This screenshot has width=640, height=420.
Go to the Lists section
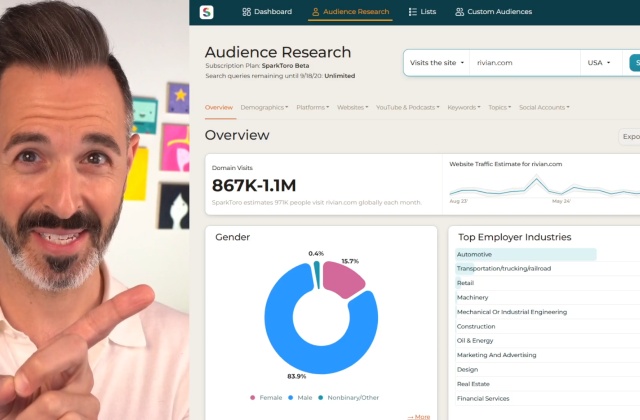point(422,12)
